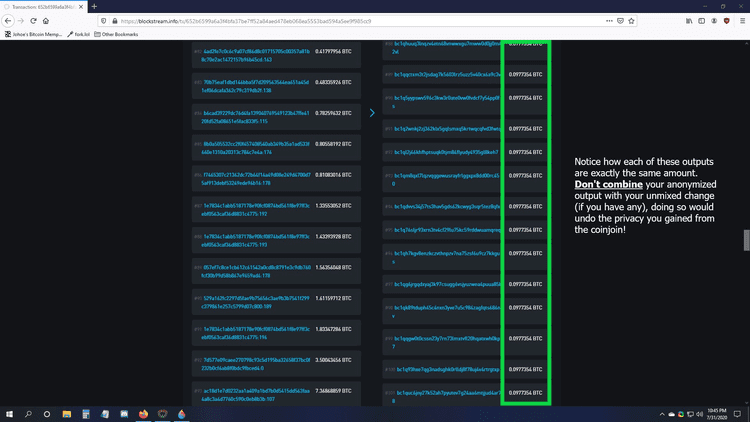
Task: Click the padlock site security icon
Action: [114, 21]
